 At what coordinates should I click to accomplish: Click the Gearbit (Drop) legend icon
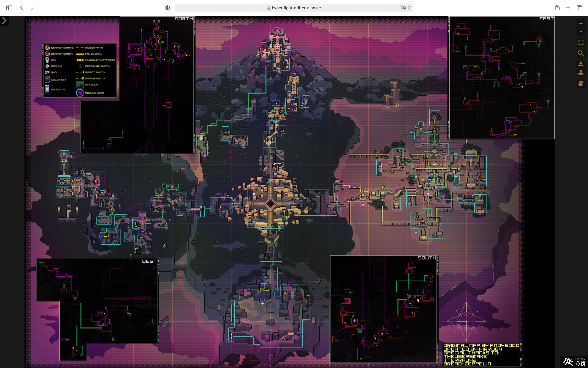click(47, 54)
